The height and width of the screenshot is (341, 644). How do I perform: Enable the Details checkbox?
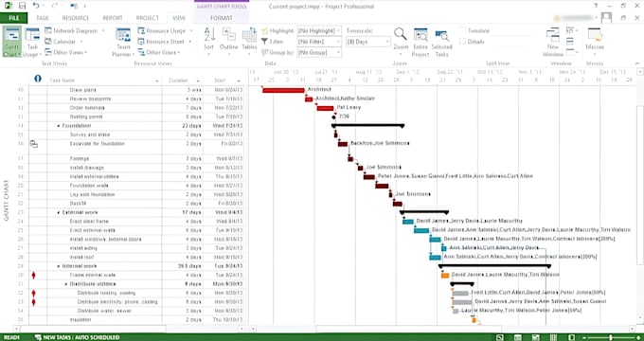463,42
